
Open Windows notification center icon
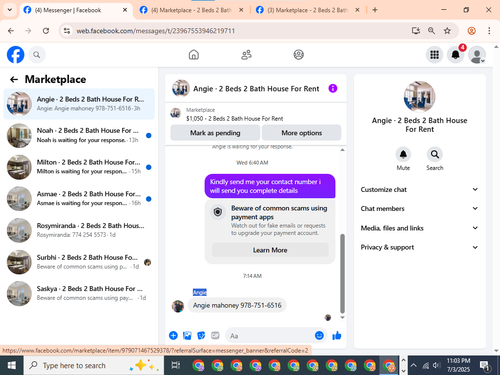point(485,365)
